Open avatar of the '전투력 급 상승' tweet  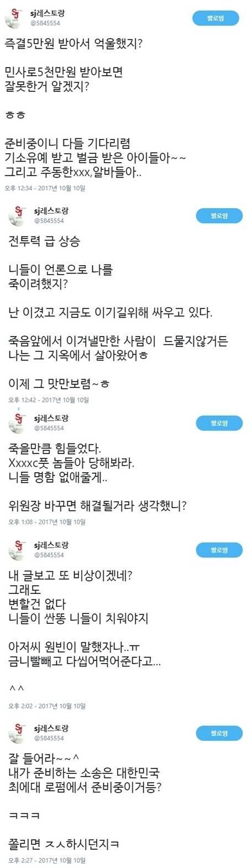click(x=18, y=215)
